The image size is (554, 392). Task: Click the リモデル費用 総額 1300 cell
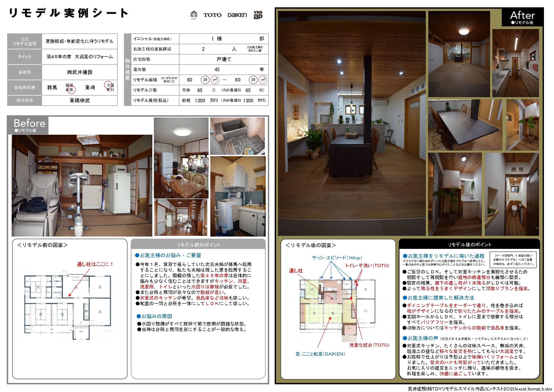point(200,101)
